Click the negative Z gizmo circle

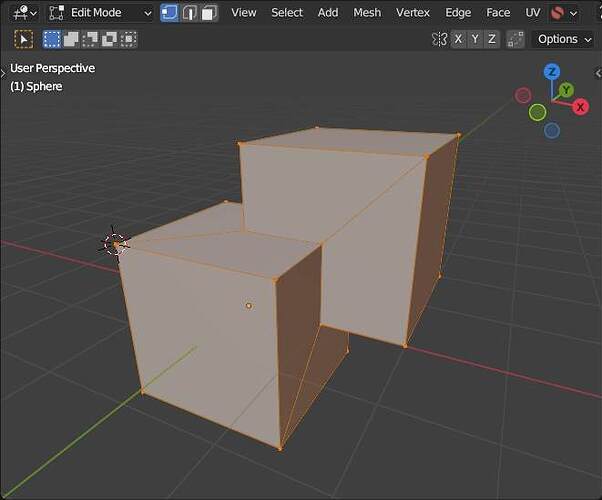coord(552,131)
